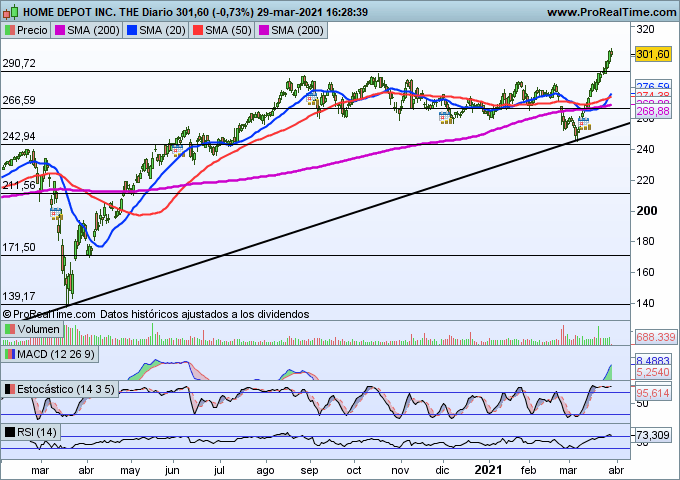Click the Precio red-green swatch icon
Screen dimensions: 680x480
pyautogui.click(x=10, y=30)
